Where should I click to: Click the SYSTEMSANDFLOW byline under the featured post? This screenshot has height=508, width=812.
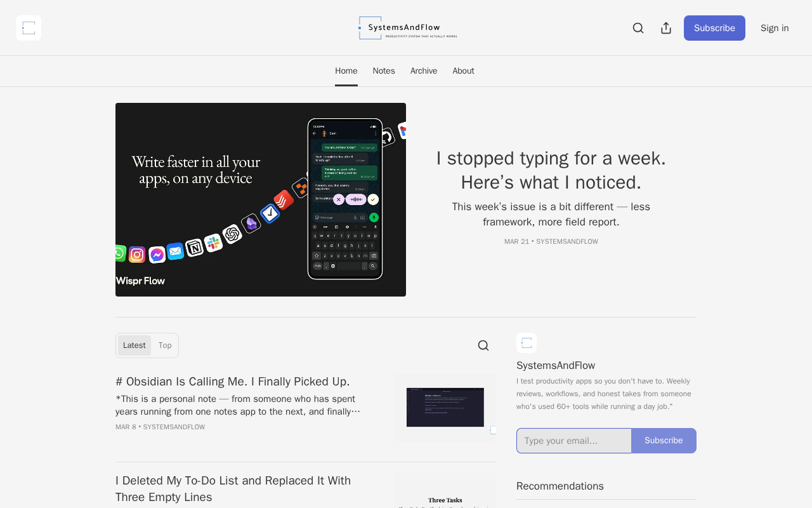point(567,241)
